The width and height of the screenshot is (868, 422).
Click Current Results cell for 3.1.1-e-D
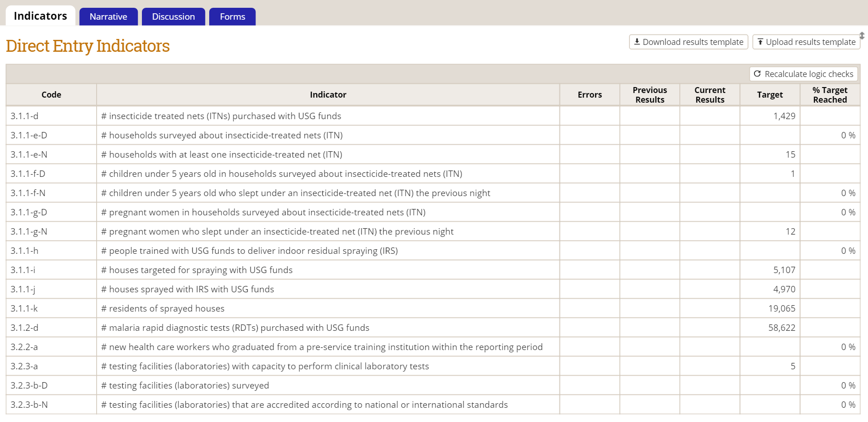(710, 135)
